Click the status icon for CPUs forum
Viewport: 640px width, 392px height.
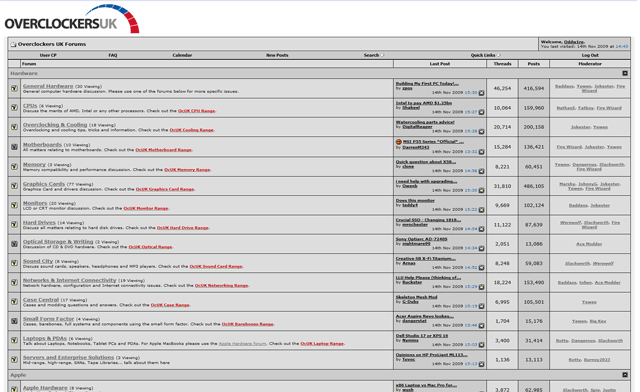click(x=14, y=107)
